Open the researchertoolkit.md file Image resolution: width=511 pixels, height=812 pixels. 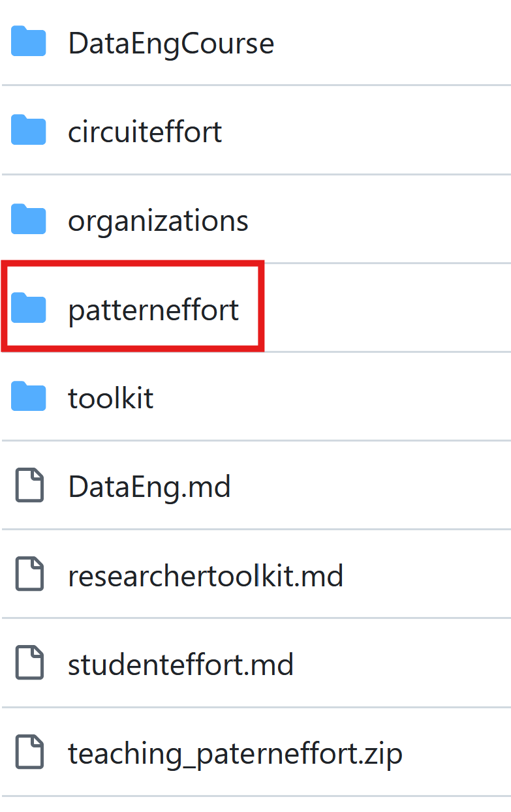(206, 575)
